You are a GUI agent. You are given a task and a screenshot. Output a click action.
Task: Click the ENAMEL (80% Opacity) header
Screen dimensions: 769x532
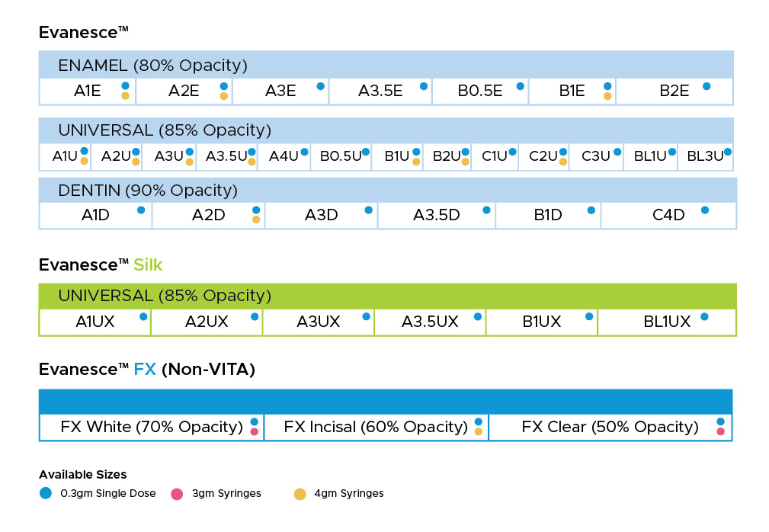coord(386,65)
